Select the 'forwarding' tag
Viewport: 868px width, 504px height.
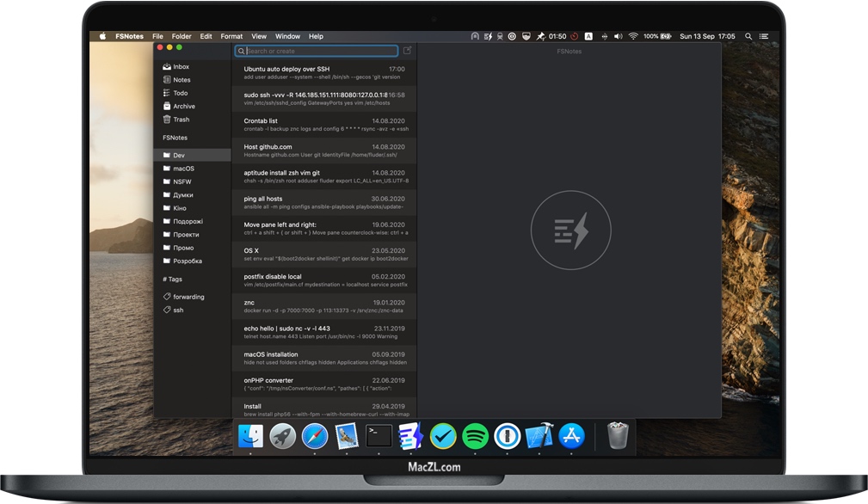(x=189, y=297)
